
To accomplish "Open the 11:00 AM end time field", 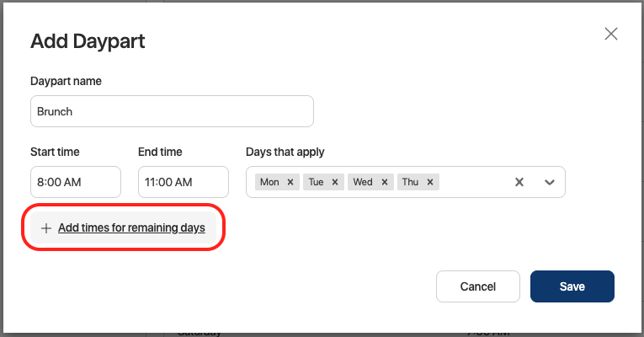I will (184, 182).
